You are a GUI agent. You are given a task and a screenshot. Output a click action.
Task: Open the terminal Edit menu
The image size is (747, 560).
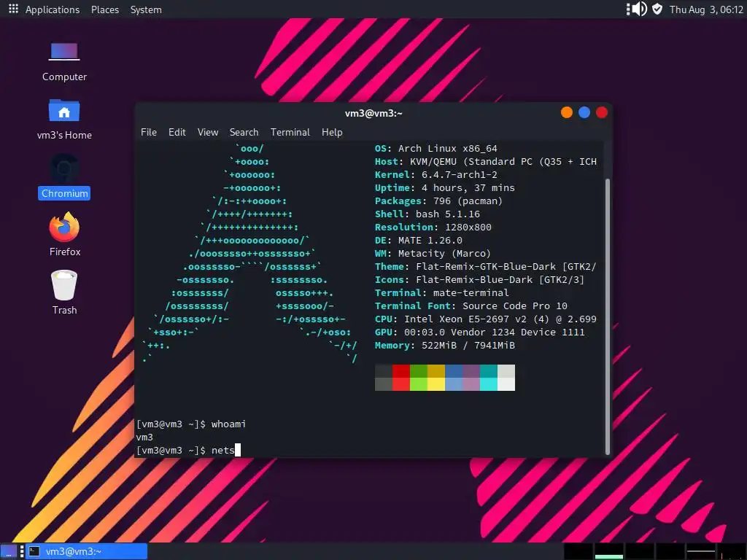[x=177, y=132]
